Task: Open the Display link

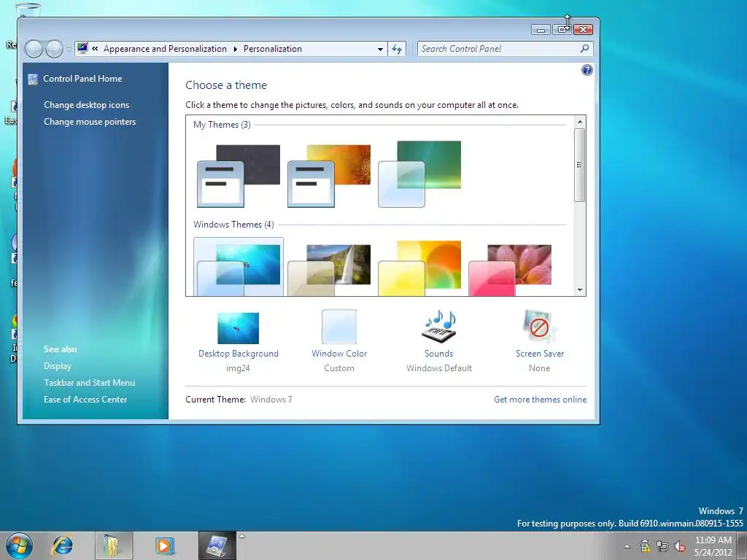Action: pos(58,366)
